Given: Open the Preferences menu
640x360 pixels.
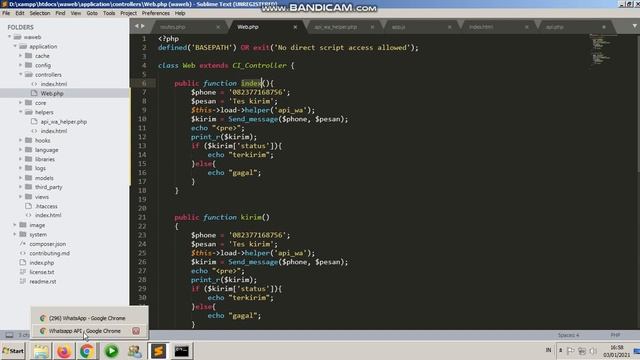Looking at the screenshot, I should click(x=156, y=13).
